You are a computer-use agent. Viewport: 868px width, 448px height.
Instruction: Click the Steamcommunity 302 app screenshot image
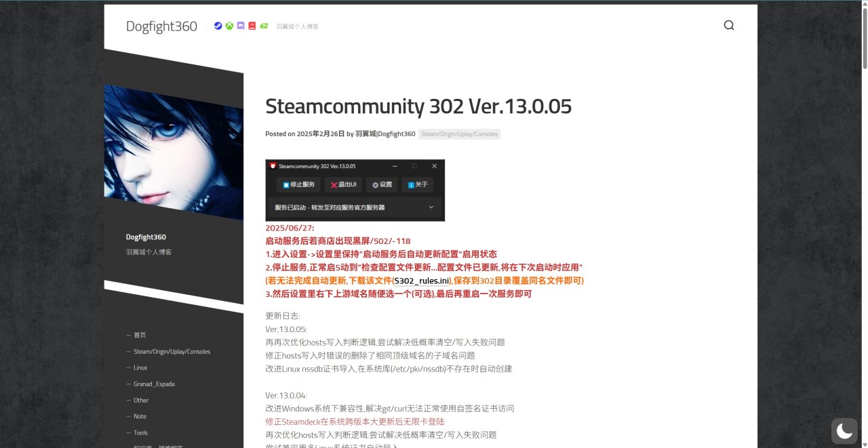coord(355,190)
